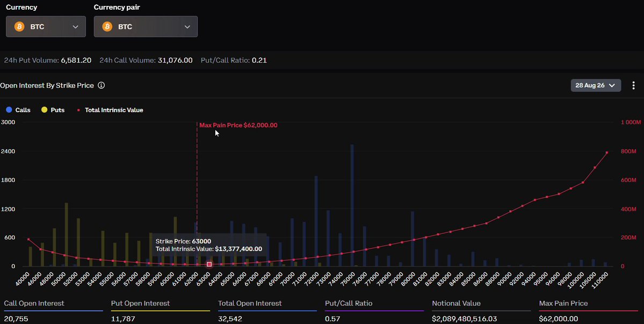Click the 1 000M label on the right axis
The height and width of the screenshot is (324, 644).
tap(631, 122)
